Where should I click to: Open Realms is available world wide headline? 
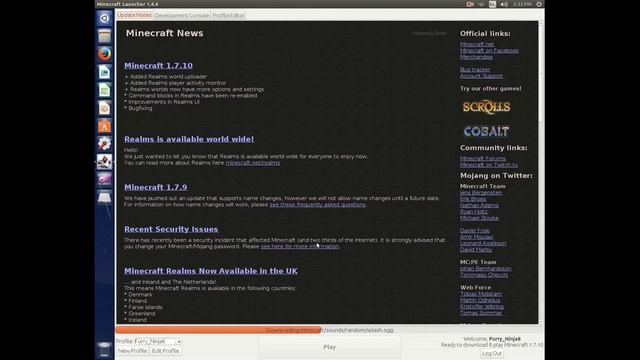[189, 139]
